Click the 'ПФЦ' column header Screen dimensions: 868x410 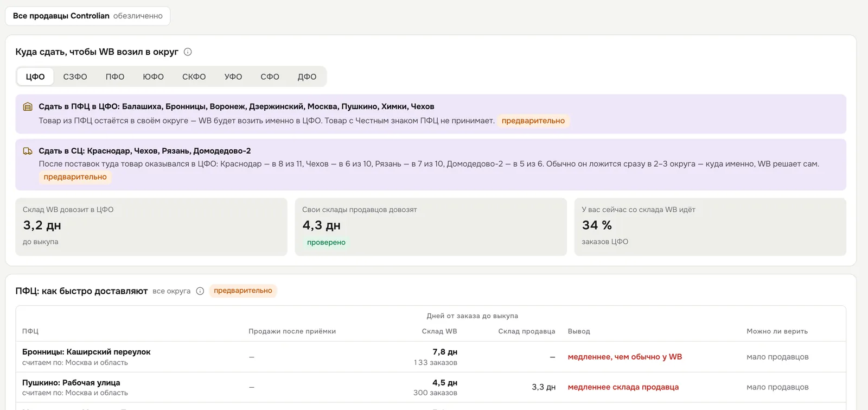[30, 331]
